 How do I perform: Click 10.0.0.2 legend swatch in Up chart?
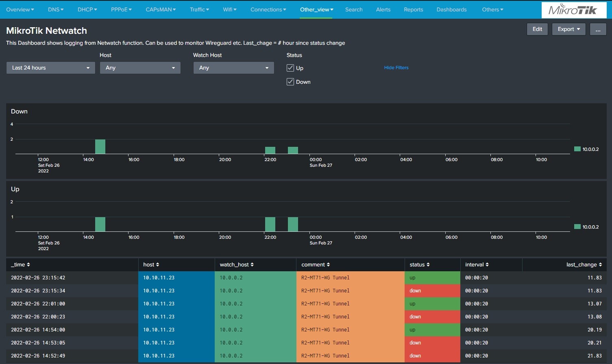click(x=577, y=227)
